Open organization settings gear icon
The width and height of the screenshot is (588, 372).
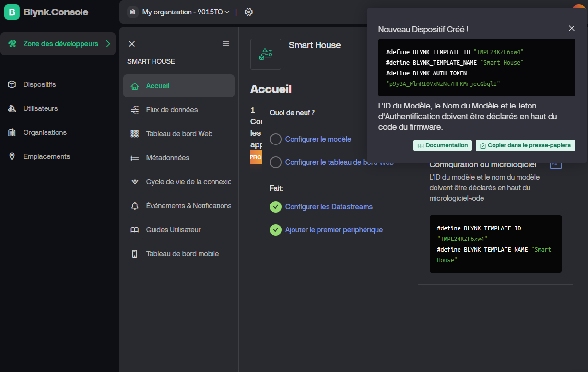click(248, 12)
